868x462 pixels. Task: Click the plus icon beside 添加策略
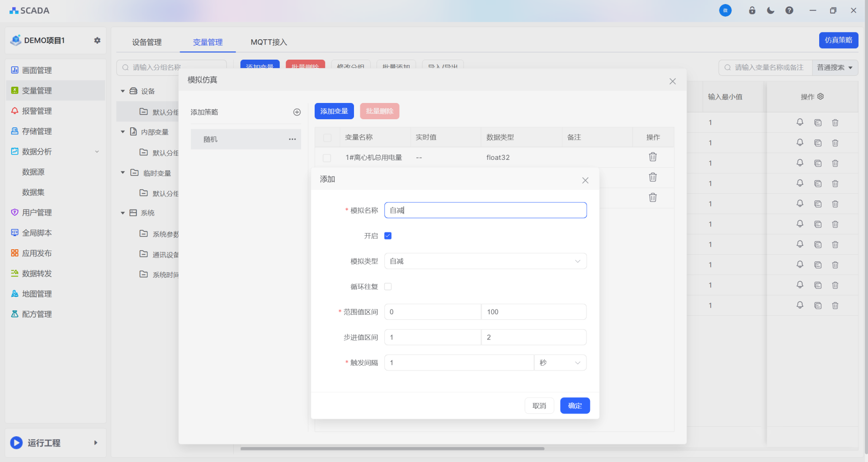pyautogui.click(x=297, y=112)
